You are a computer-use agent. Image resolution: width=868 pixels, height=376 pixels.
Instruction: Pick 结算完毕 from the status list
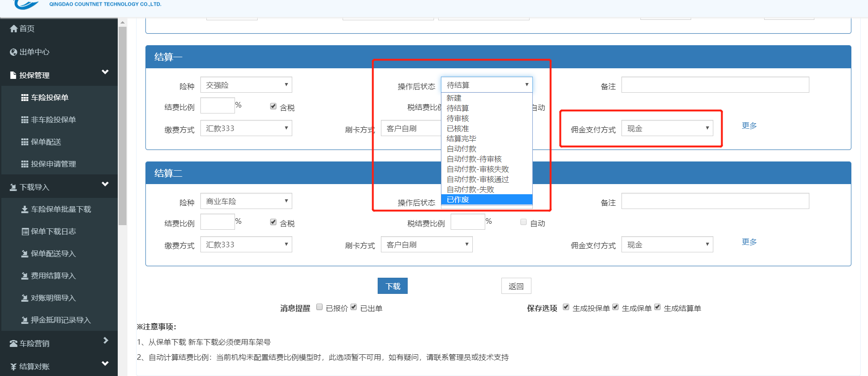[x=487, y=138]
